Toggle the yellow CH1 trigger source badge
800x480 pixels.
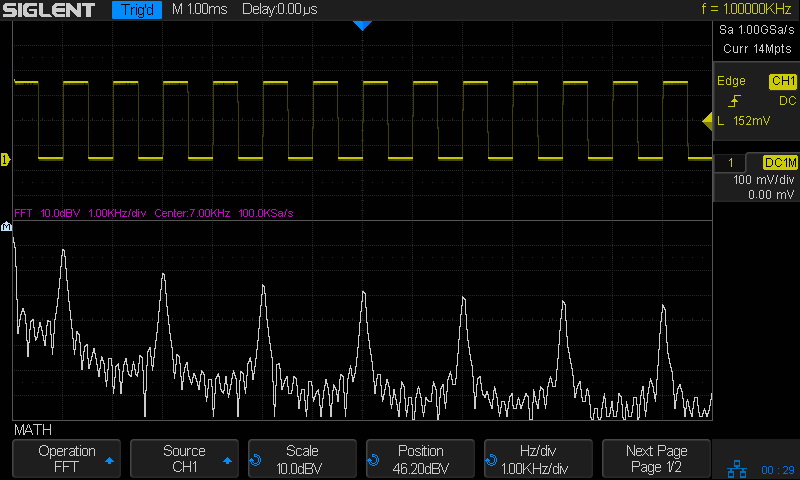[782, 81]
